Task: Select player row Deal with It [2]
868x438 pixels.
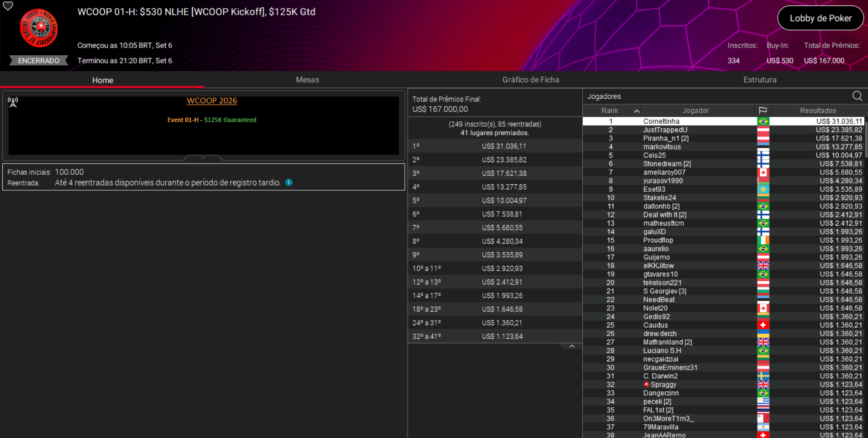Action: coord(724,215)
